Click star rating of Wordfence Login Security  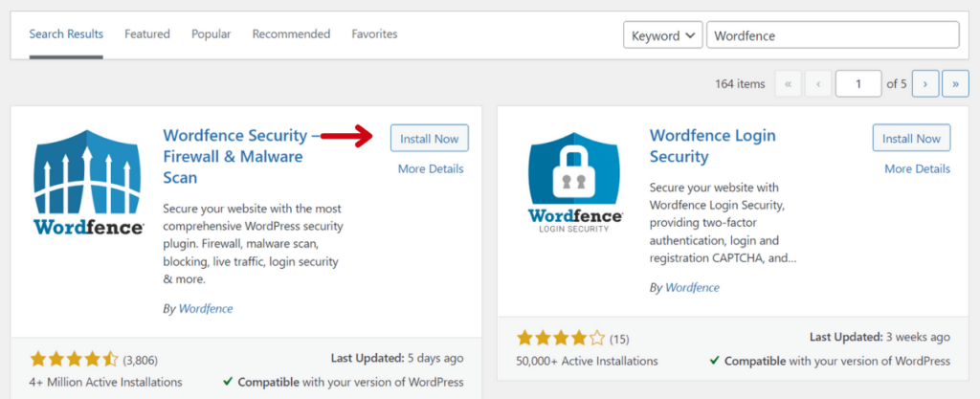(561, 339)
